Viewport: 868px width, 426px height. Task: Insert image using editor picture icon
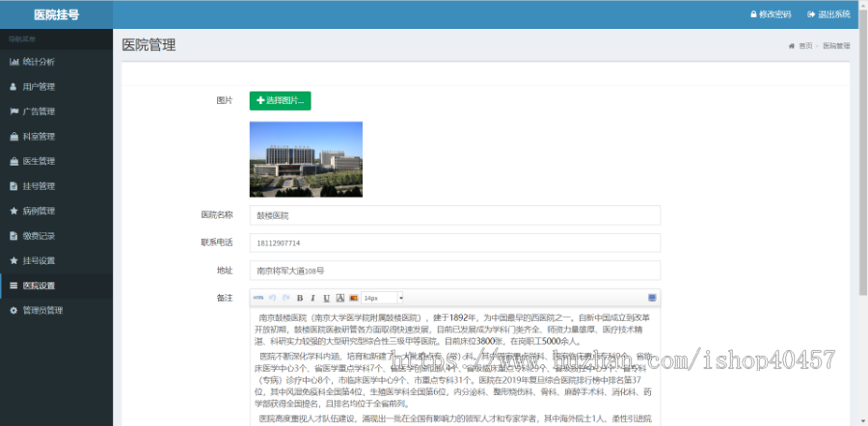click(x=353, y=298)
